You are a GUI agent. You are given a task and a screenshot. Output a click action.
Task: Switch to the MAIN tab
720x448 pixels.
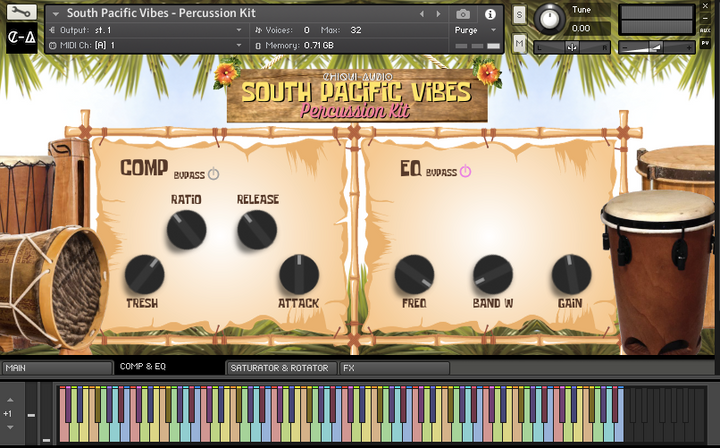coord(57,368)
